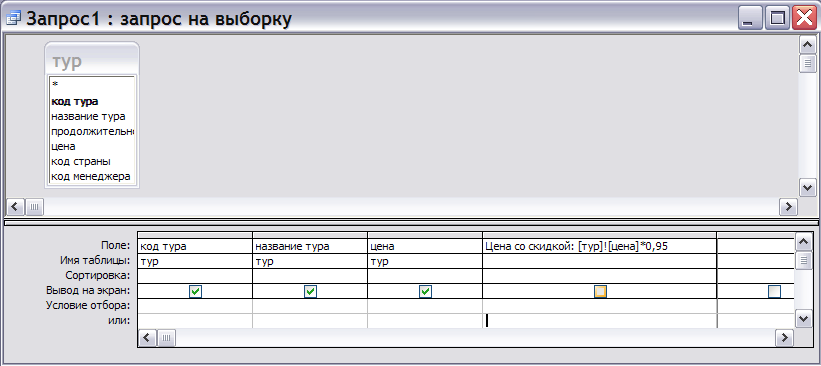
Task: Toggle display checkbox in the empty fifth column
Action: [774, 291]
